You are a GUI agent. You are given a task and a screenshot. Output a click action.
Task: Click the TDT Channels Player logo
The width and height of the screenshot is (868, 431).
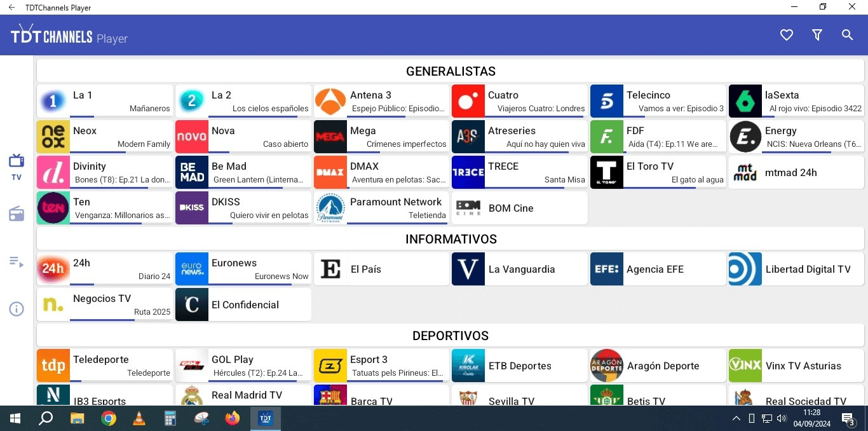[x=69, y=35]
